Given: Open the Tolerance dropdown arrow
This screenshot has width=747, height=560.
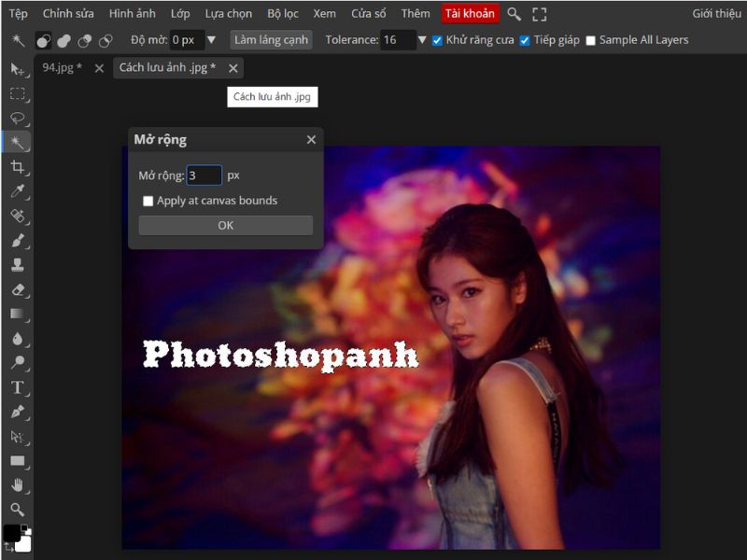Looking at the screenshot, I should point(422,40).
